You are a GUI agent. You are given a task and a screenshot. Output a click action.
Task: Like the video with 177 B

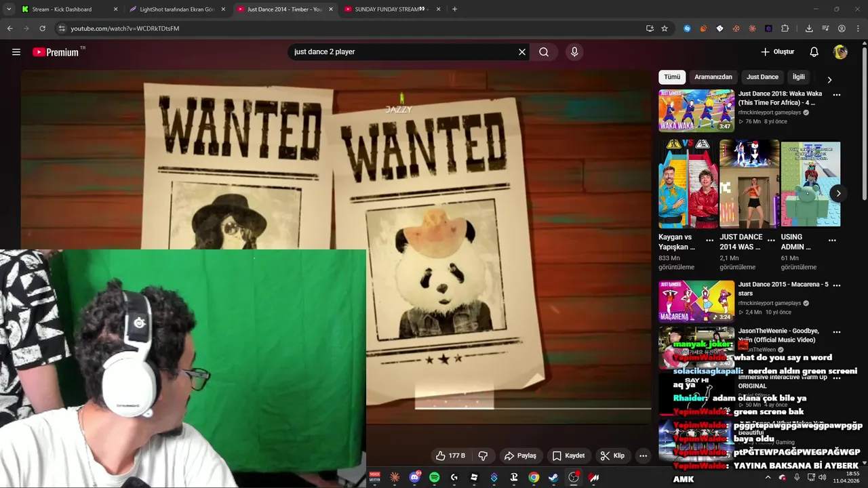pos(450,455)
